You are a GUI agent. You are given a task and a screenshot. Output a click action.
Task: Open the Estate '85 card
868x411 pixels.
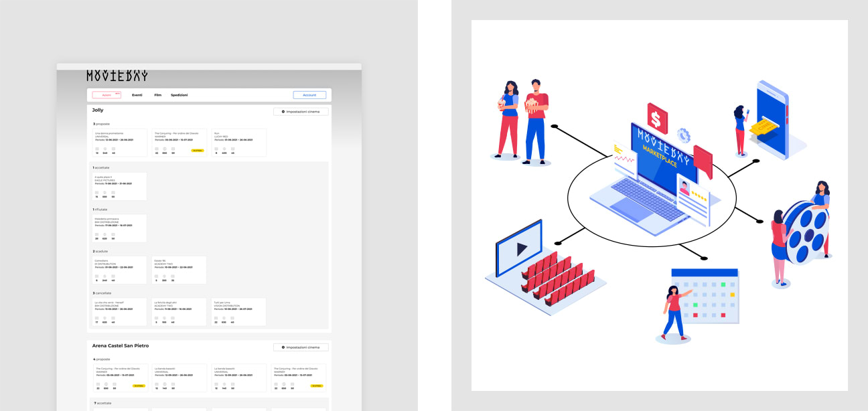[179, 270]
